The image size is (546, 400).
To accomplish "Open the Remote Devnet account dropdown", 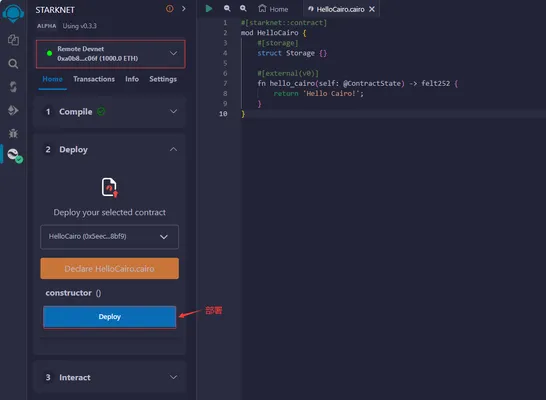I will pyautogui.click(x=110, y=54).
